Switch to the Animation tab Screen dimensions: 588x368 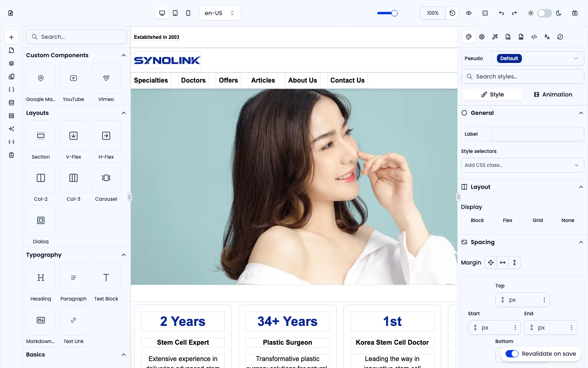tap(553, 94)
